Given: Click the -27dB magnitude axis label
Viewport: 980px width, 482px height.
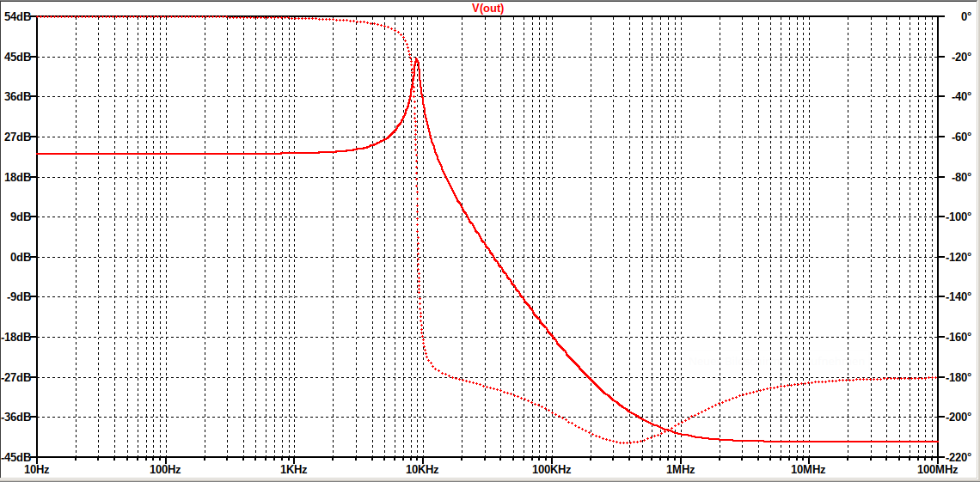Looking at the screenshot, I should 15,377.
